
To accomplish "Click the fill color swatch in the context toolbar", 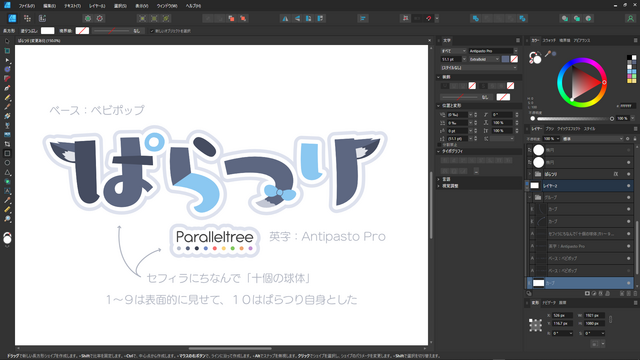I will [x=47, y=31].
